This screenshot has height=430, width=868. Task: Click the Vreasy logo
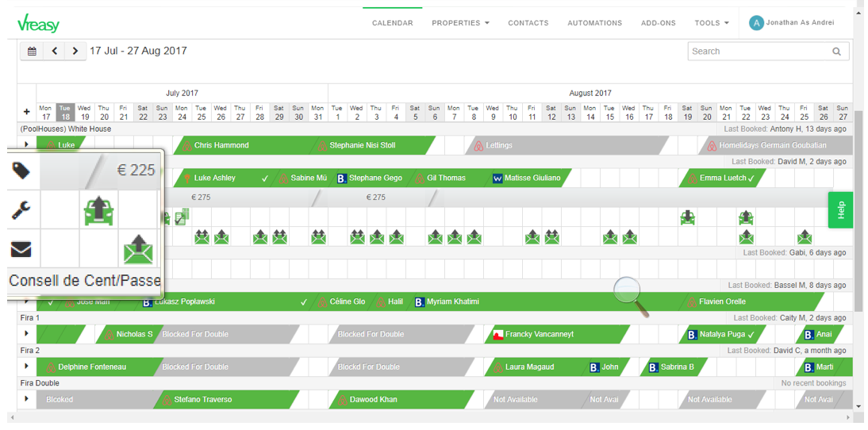[x=39, y=24]
